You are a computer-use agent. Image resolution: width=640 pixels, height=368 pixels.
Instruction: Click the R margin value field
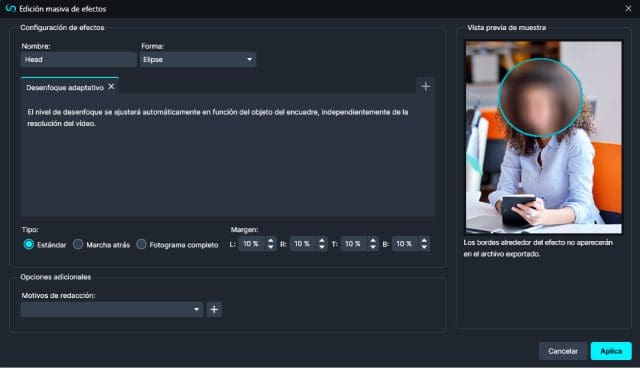pyautogui.click(x=303, y=244)
